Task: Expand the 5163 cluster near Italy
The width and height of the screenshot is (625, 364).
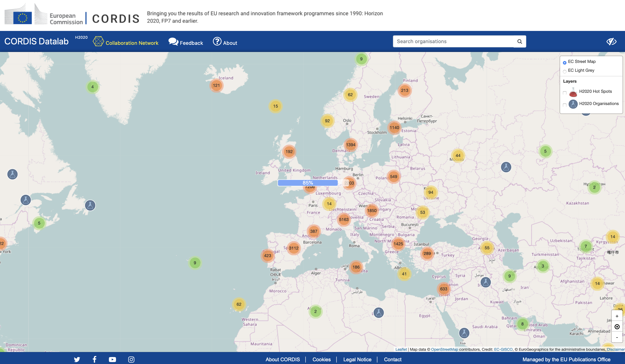Action: pyautogui.click(x=344, y=219)
